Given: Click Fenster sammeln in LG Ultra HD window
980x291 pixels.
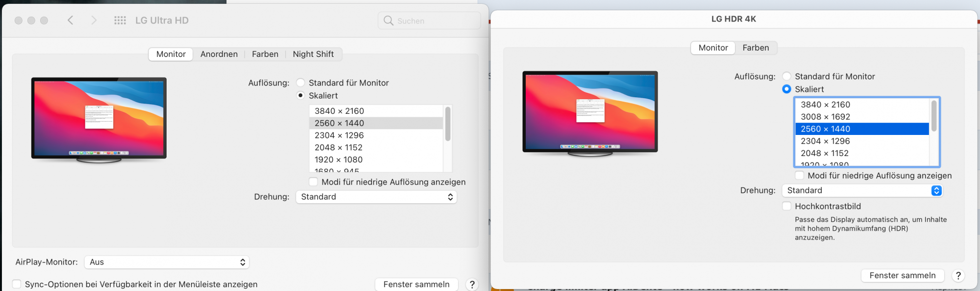Looking at the screenshot, I should click(x=416, y=284).
